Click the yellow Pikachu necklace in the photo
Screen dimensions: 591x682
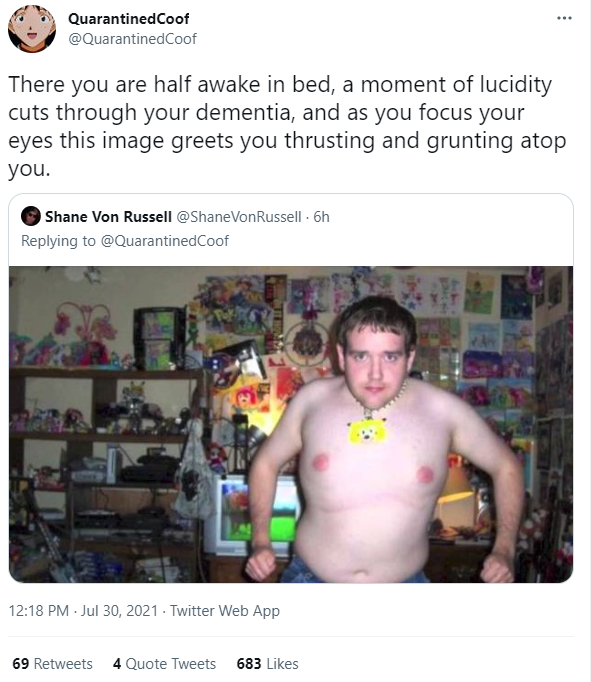click(367, 431)
